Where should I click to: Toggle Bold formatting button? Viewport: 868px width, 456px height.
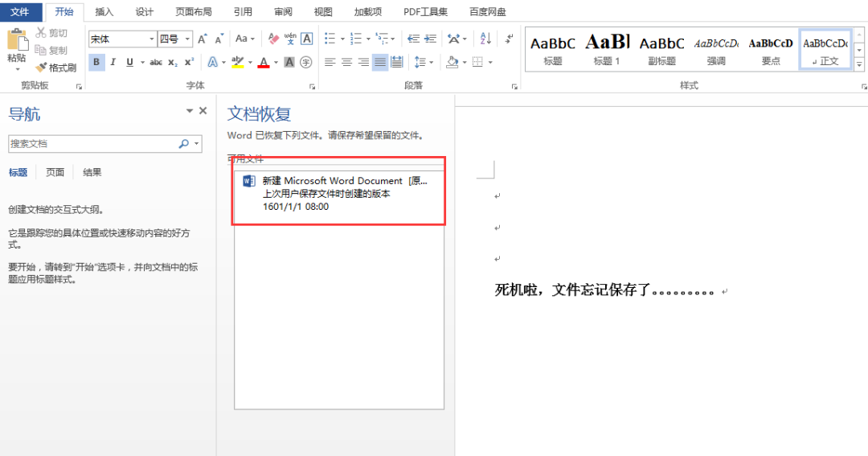click(x=96, y=63)
